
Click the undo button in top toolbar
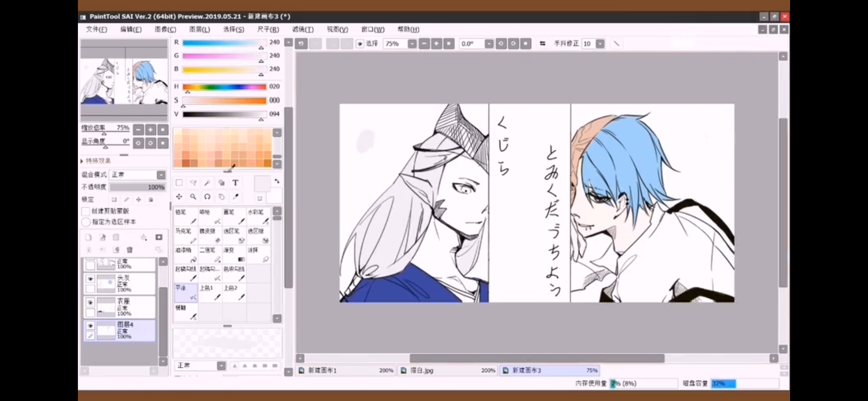click(301, 44)
